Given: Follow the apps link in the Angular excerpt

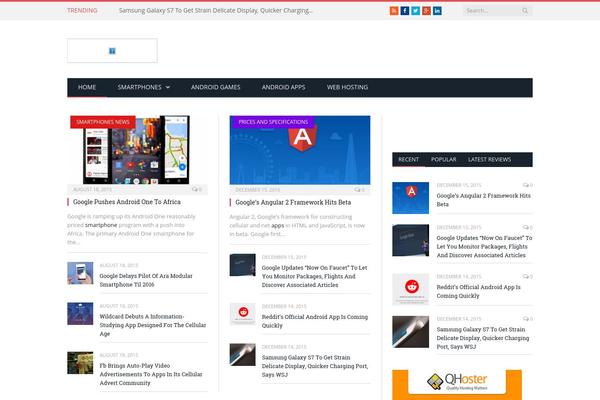Looking at the screenshot, I should [x=278, y=225].
